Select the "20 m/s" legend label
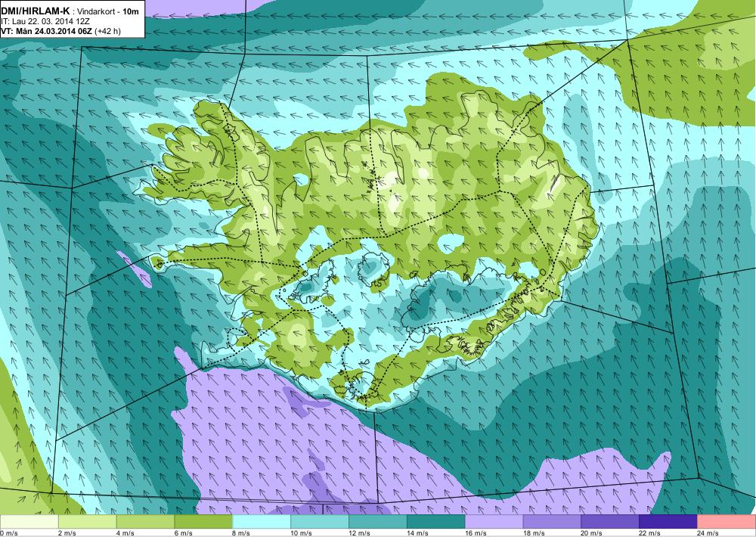The width and height of the screenshot is (756, 537). pyautogui.click(x=592, y=533)
